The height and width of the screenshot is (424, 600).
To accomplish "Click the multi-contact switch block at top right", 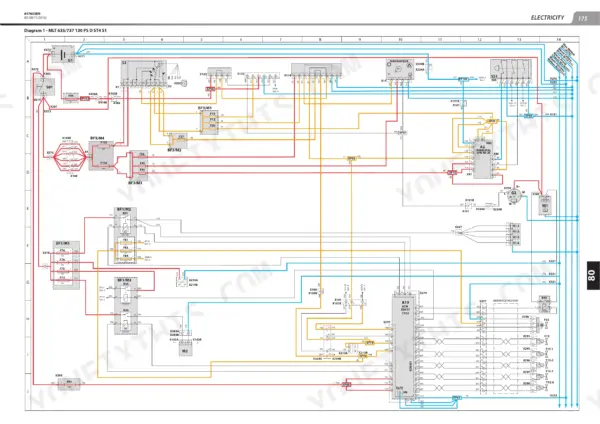I will pos(511,69).
